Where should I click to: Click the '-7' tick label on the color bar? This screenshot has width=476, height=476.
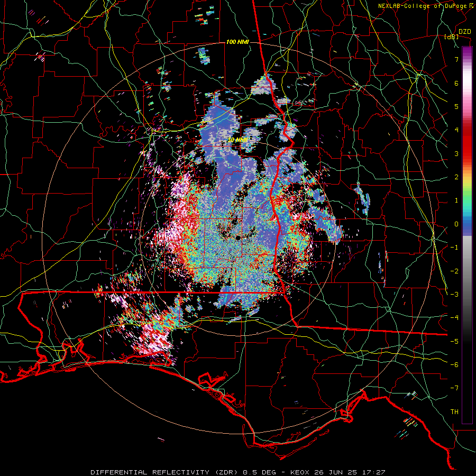tap(454, 388)
